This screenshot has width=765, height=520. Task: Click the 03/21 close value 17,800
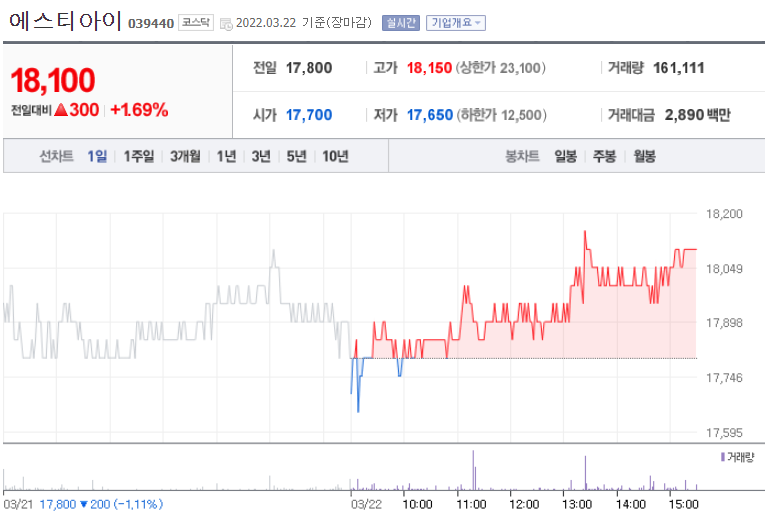tap(58, 504)
